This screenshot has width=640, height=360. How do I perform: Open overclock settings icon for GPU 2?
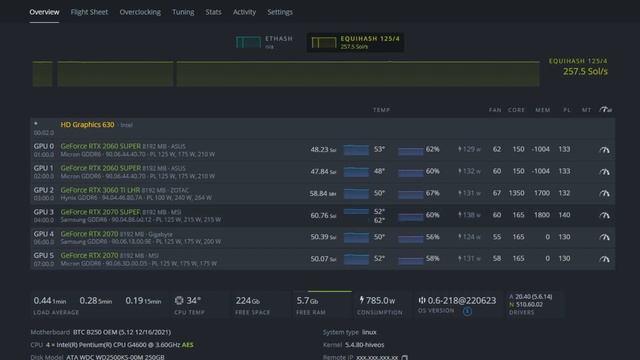point(604,193)
